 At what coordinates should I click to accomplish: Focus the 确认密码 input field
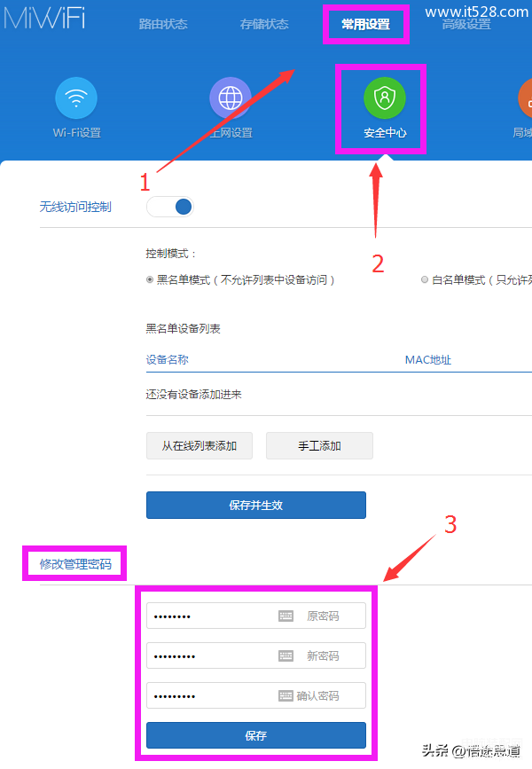pos(256,695)
